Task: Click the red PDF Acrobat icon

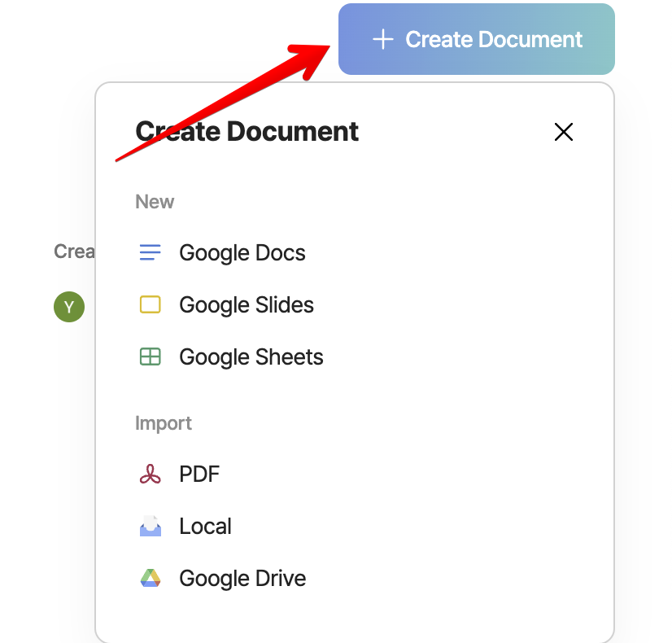Action: click(151, 475)
